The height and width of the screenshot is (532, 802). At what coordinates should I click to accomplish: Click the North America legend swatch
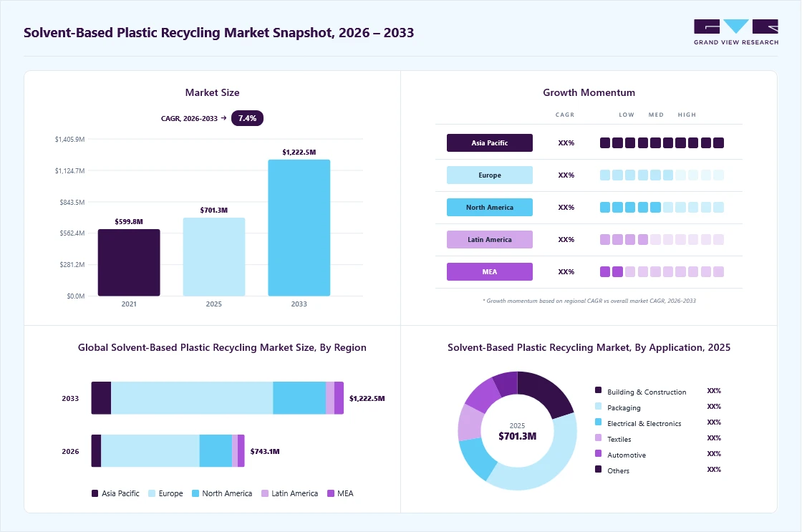click(x=195, y=493)
